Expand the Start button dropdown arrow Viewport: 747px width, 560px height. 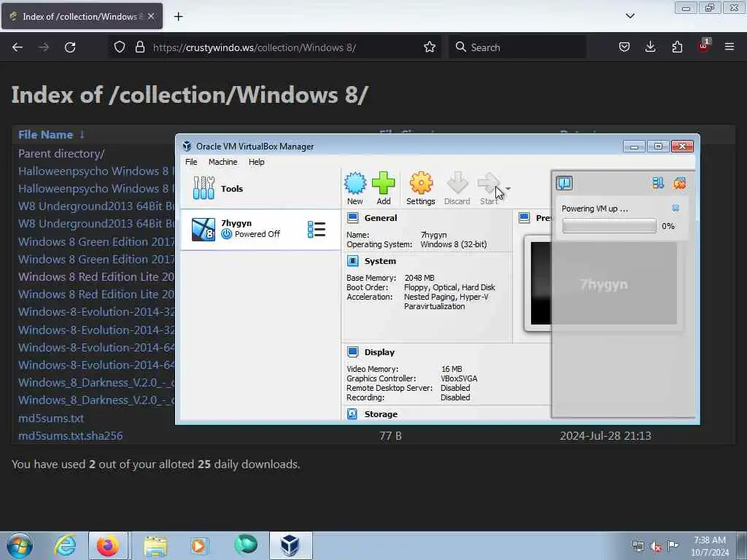(x=508, y=189)
